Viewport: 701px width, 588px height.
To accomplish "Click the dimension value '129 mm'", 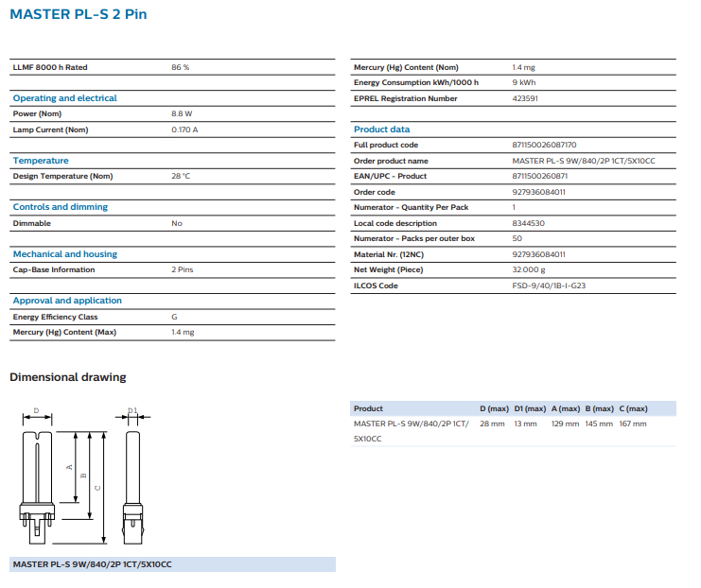I will pos(565,424).
